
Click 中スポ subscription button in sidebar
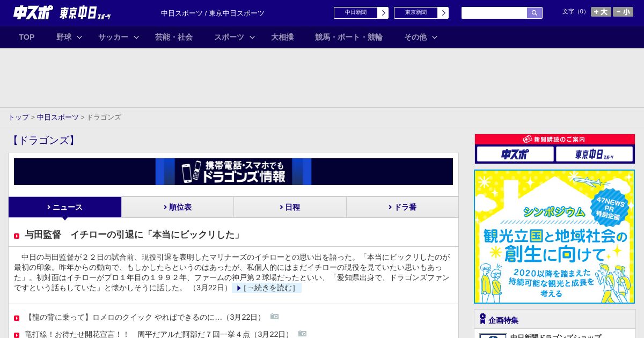pos(515,155)
